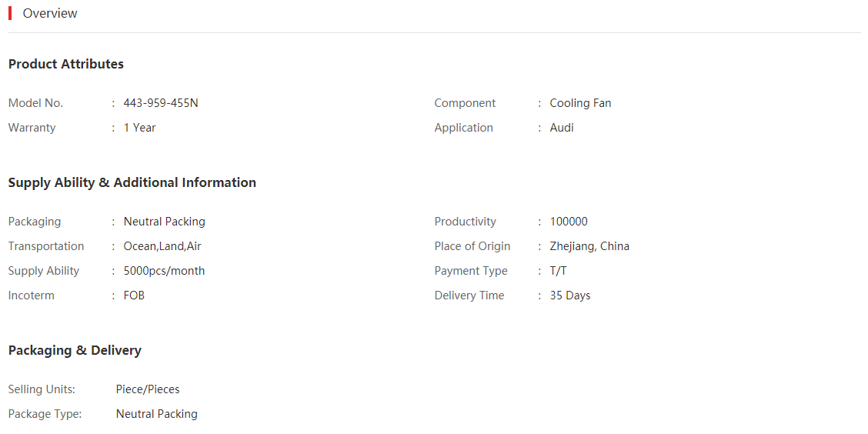This screenshot has height=434, width=868.
Task: Click the Audi application value
Action: coord(561,127)
